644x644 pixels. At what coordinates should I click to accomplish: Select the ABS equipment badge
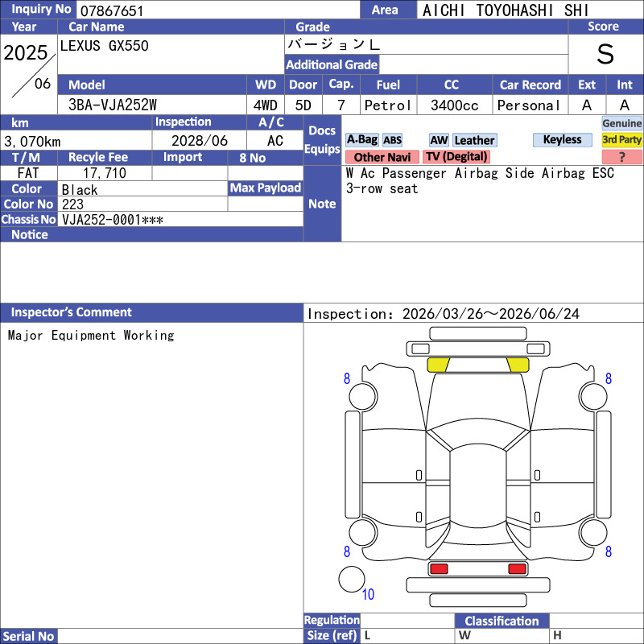(x=392, y=140)
